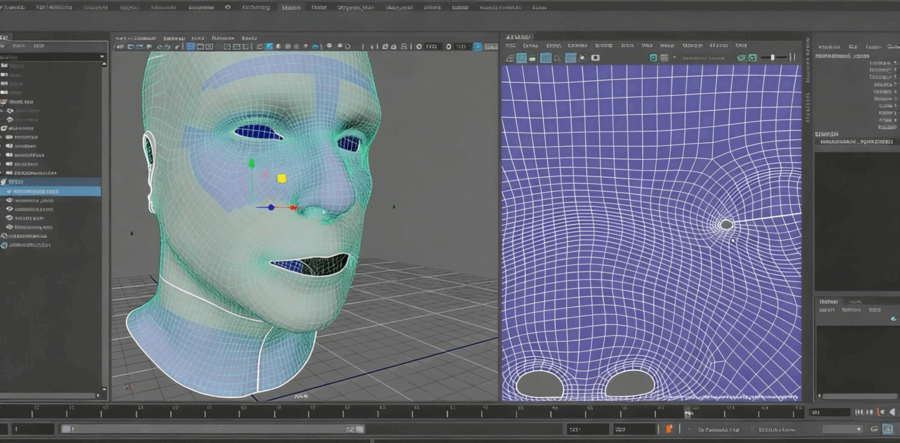Click the blue icon at the bottom-right corner

(x=885, y=428)
